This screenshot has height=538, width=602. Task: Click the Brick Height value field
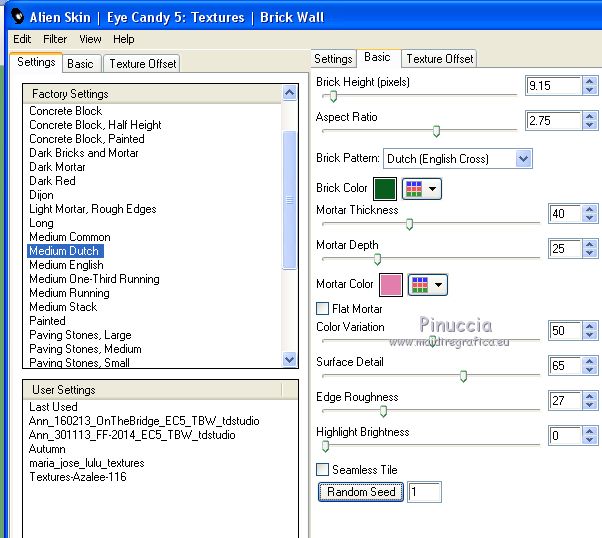(x=553, y=85)
